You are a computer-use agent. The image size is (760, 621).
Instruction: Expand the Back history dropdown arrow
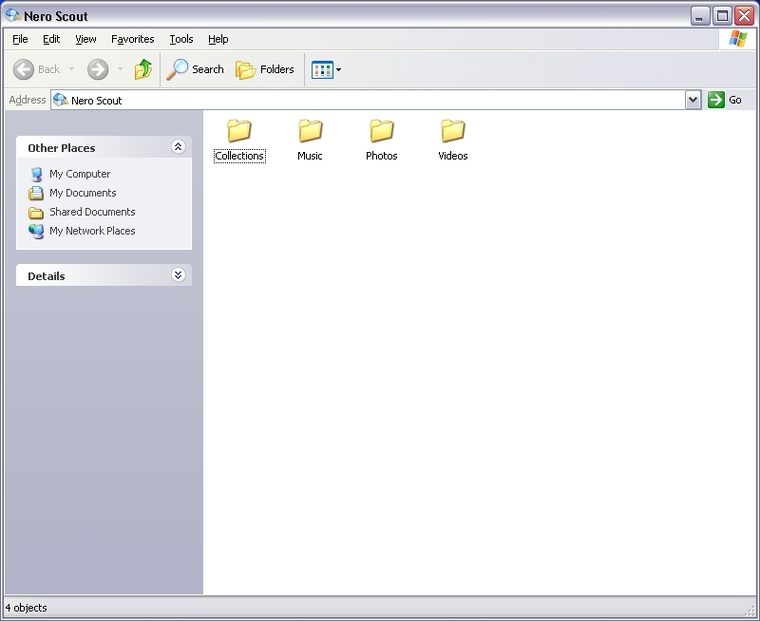pos(72,69)
